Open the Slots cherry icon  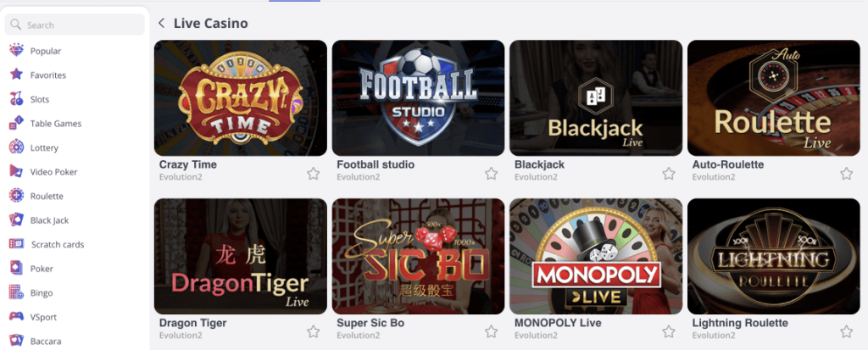(17, 99)
